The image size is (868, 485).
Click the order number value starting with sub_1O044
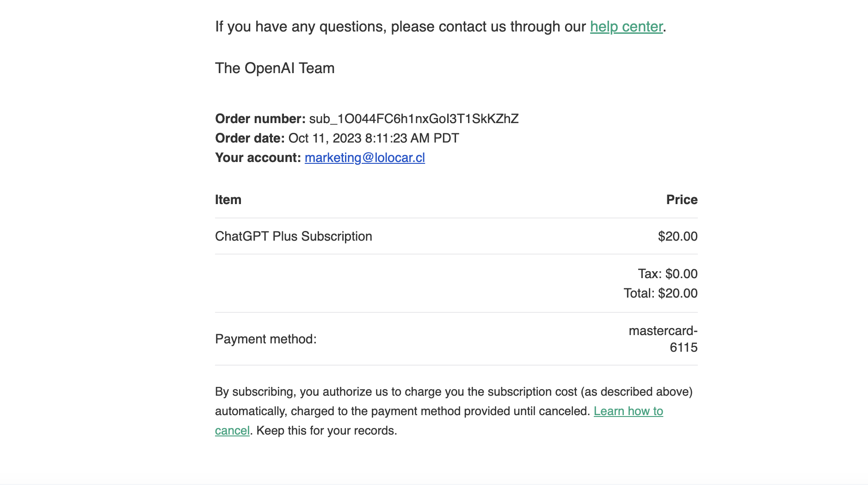[x=413, y=119]
